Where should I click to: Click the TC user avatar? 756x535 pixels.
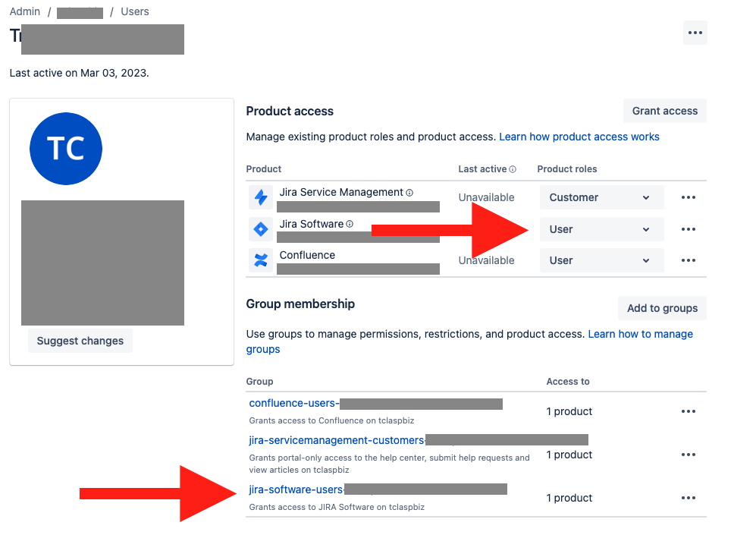(x=66, y=149)
